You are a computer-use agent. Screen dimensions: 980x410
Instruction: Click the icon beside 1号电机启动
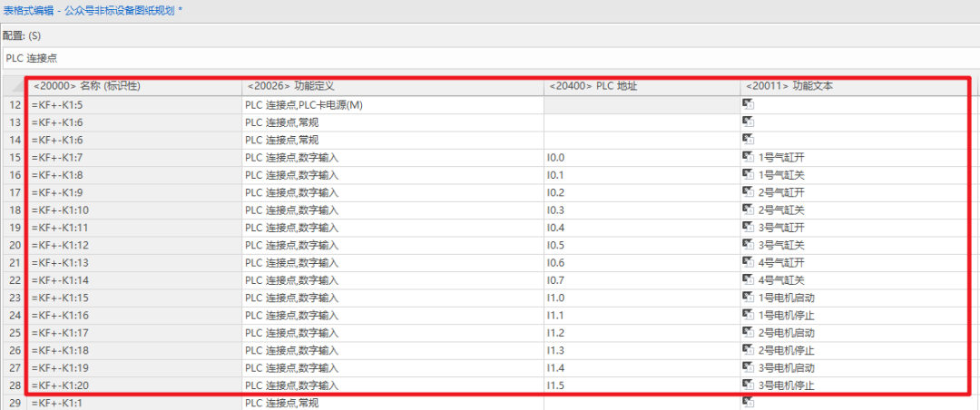pyautogui.click(x=748, y=297)
